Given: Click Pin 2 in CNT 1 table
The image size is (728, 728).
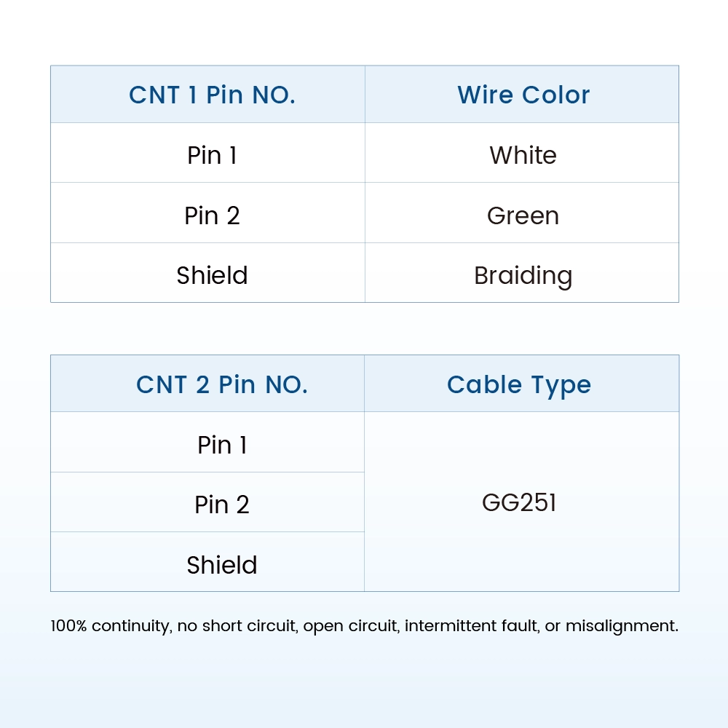Looking at the screenshot, I should click(212, 215).
